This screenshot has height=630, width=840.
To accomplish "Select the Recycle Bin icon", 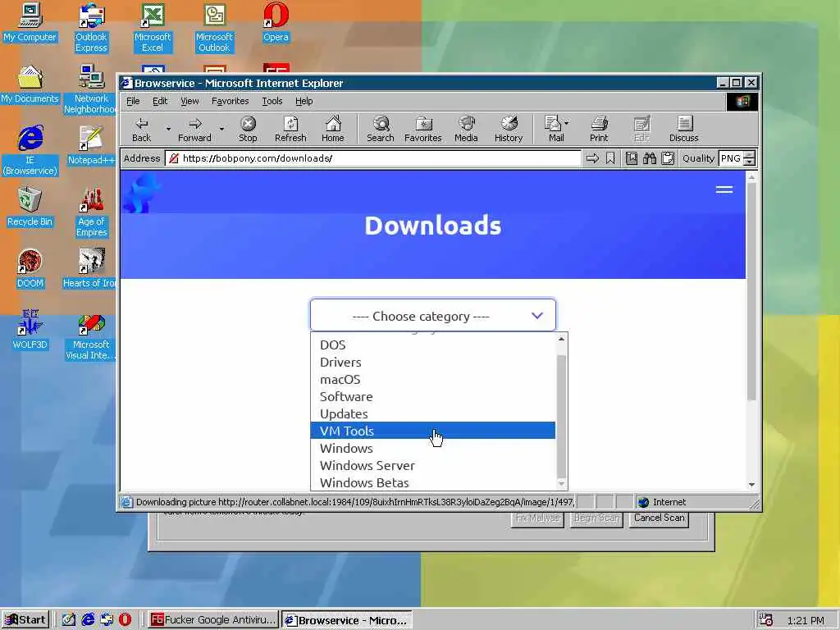I will (x=30, y=207).
